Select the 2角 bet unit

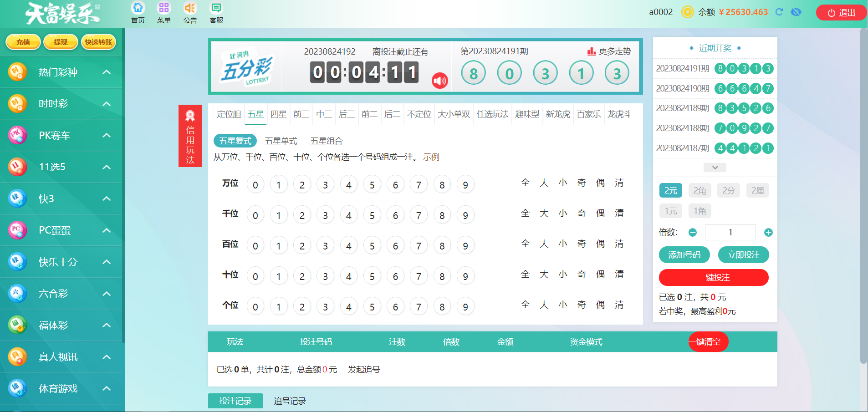[x=700, y=191]
